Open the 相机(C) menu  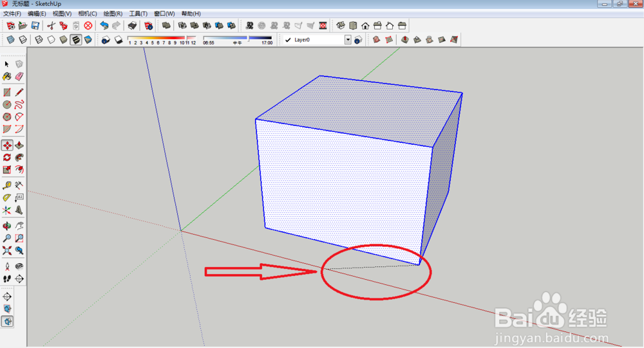click(88, 14)
